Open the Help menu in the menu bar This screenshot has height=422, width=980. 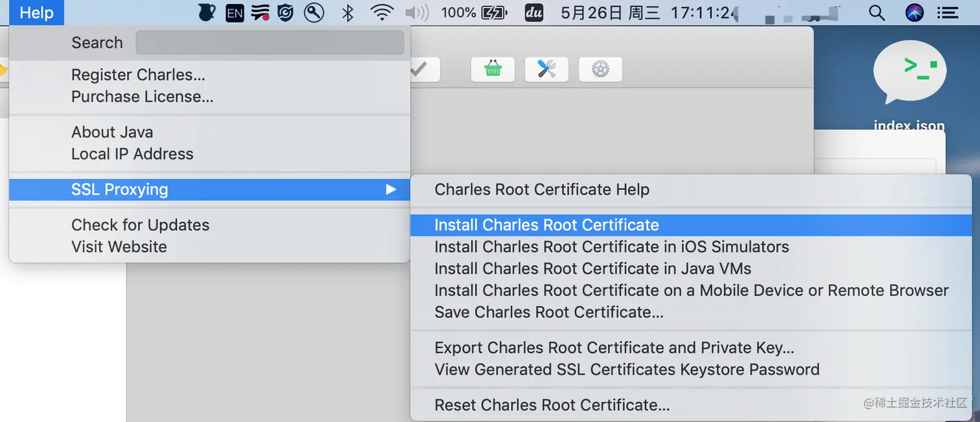click(36, 12)
